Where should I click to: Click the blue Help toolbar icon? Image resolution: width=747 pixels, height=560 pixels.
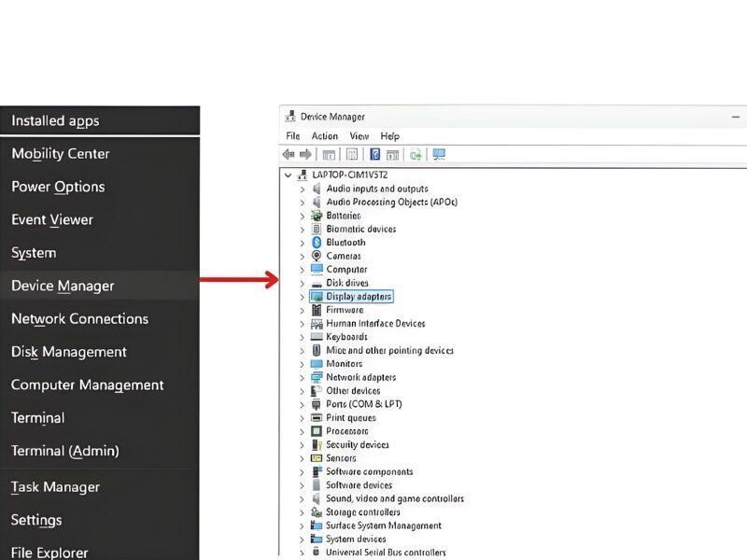point(374,155)
